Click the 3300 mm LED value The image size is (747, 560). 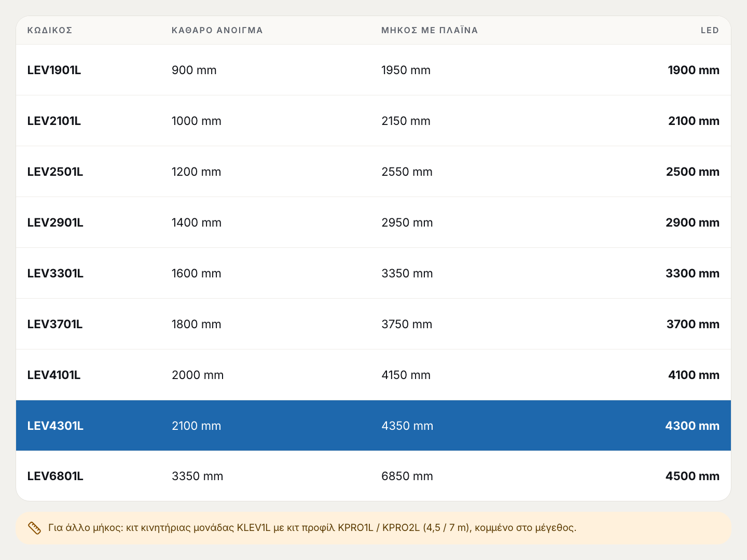[x=693, y=273]
